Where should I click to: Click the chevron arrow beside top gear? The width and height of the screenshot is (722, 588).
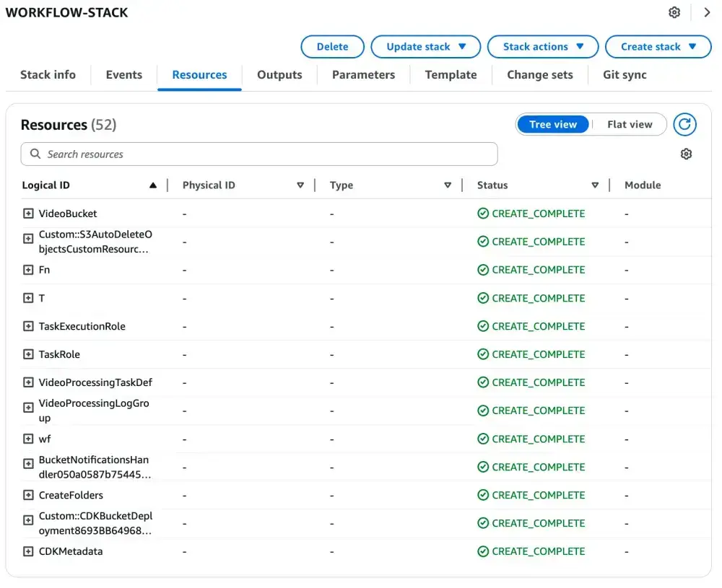tap(707, 13)
